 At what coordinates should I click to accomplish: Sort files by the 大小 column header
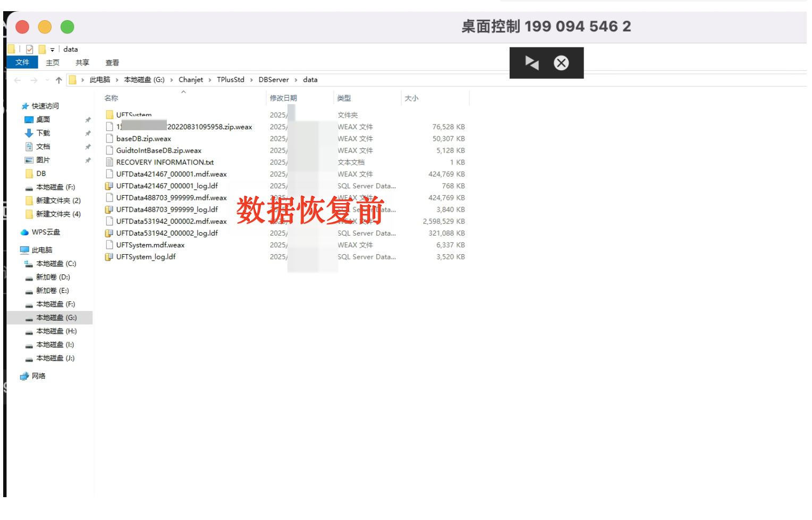click(411, 98)
